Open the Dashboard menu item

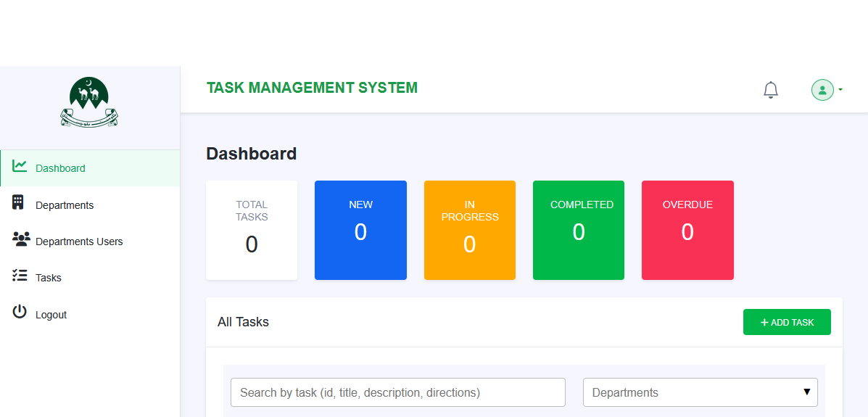tap(60, 168)
